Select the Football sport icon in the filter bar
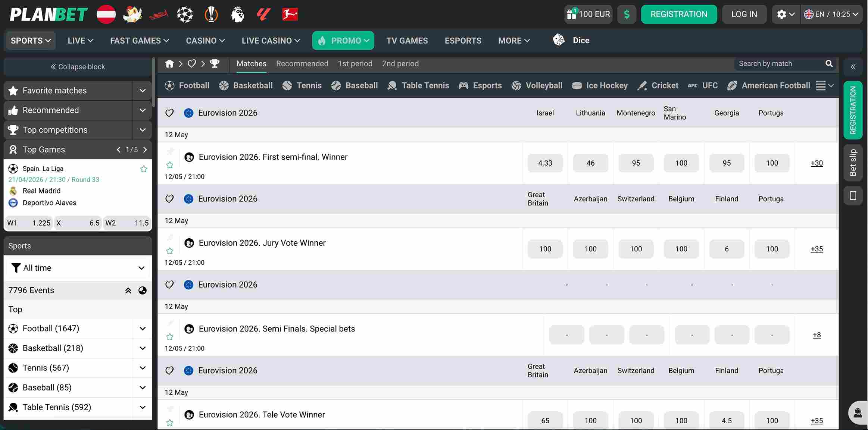868x430 pixels. click(x=170, y=85)
